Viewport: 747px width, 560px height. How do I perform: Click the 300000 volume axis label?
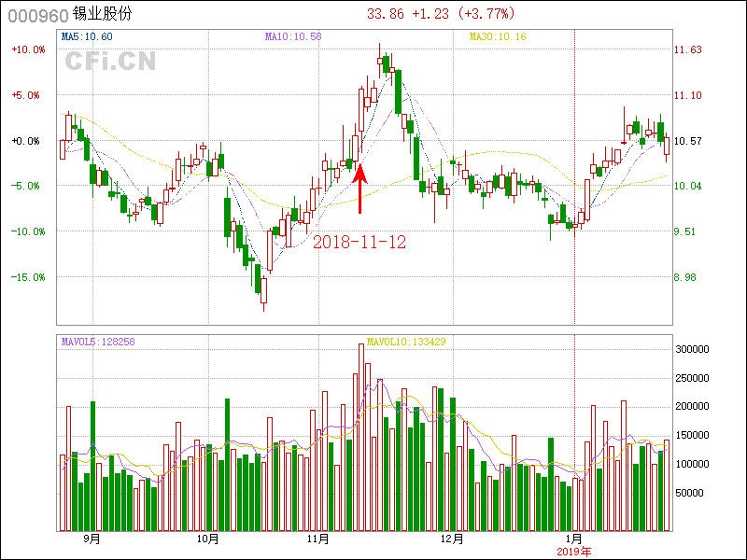tap(697, 349)
